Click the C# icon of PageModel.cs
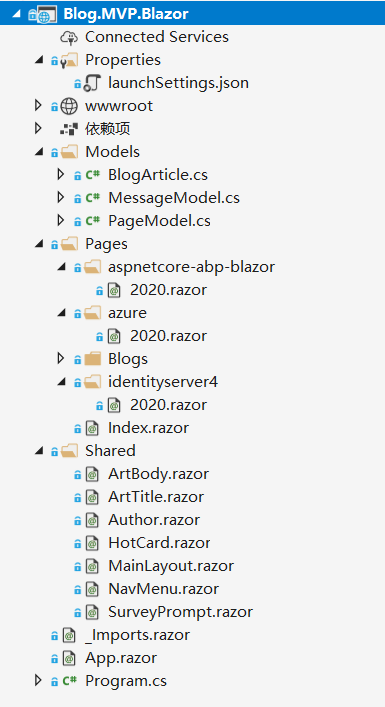 click(92, 221)
